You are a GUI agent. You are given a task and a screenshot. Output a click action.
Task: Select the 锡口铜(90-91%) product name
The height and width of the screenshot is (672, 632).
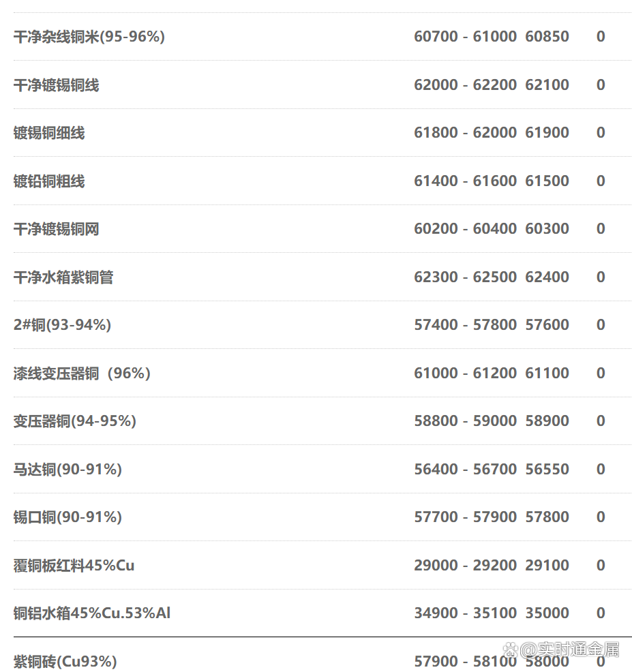click(67, 517)
